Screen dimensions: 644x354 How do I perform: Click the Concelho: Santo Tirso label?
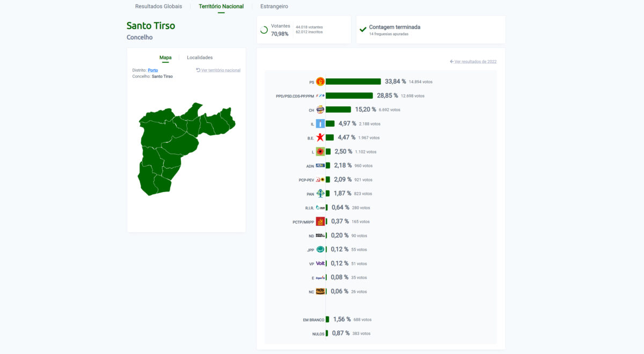point(152,77)
